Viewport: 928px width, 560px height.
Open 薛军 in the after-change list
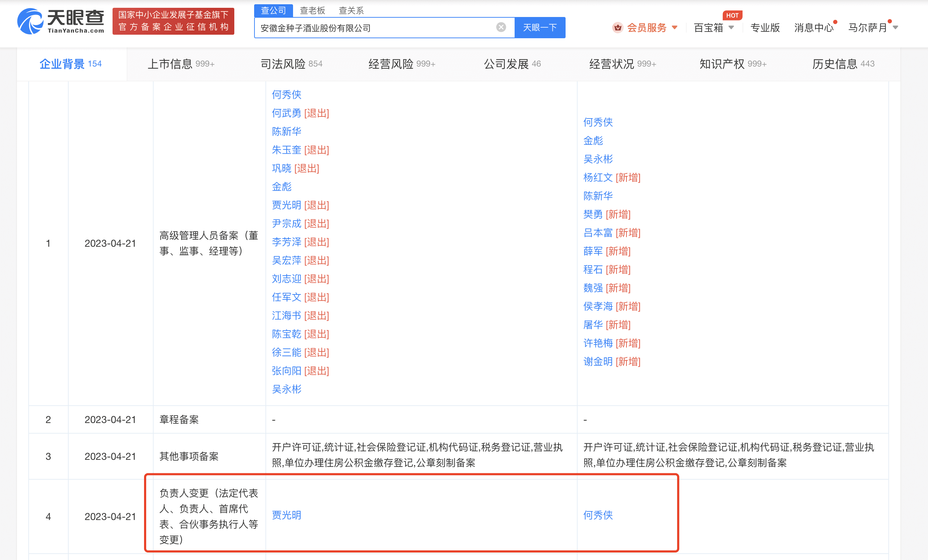[593, 251]
